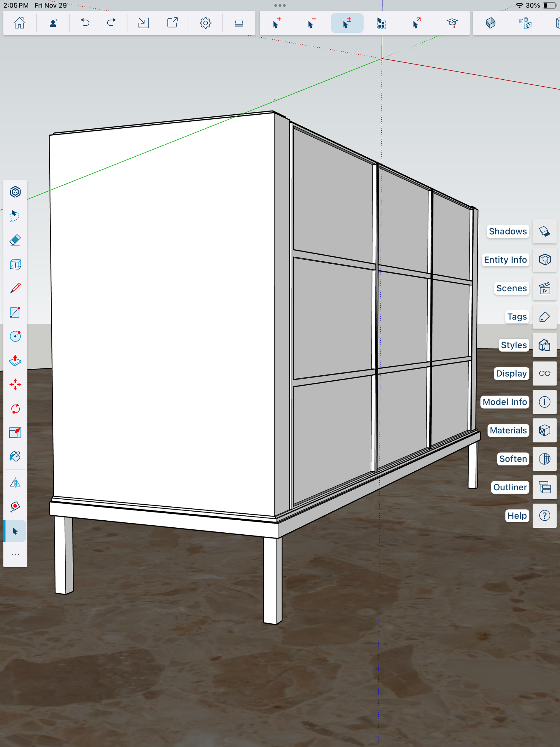Activate the Push/Pull tool
The image size is (560, 747).
pos(15,361)
